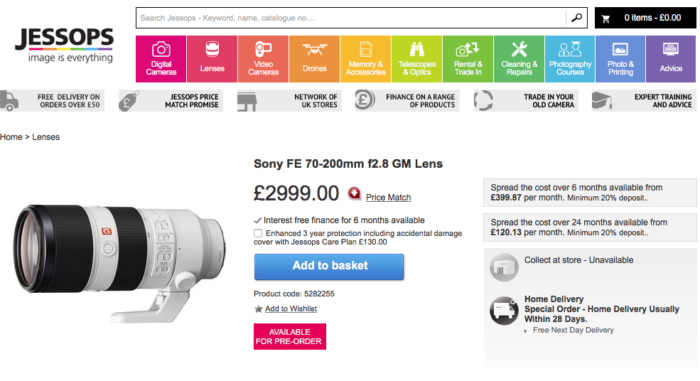700x381 pixels.
Task: Open the Photo & Printing menu tile
Action: [x=621, y=59]
